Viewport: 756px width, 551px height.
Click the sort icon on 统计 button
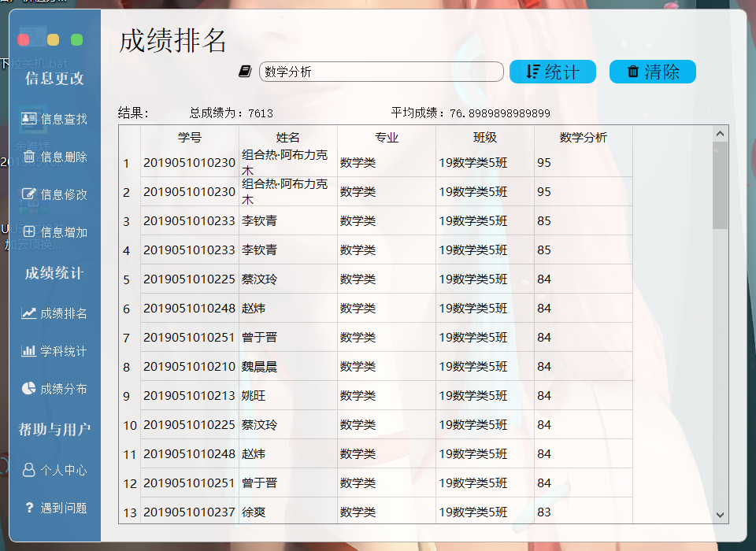(532, 72)
